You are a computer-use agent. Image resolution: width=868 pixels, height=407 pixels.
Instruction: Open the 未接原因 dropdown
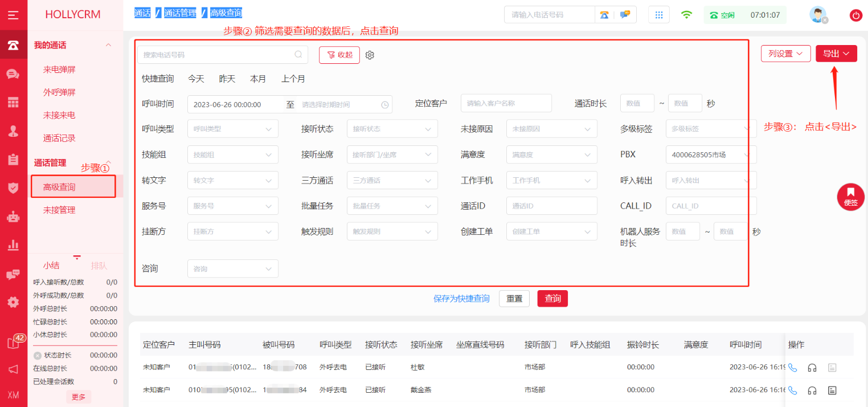552,129
